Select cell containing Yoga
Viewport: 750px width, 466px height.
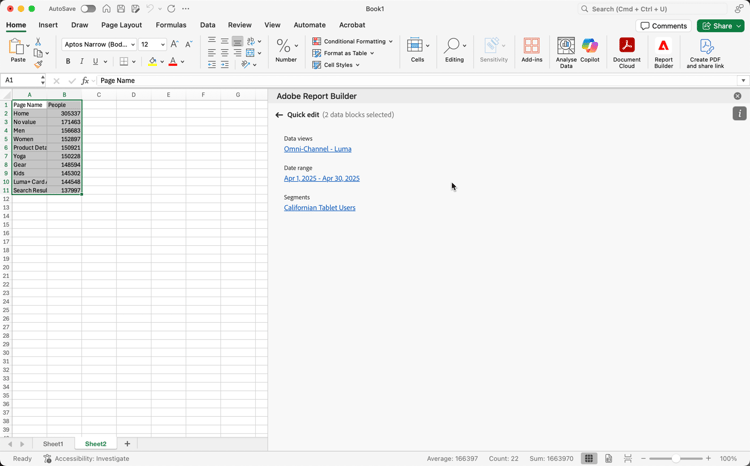[29, 156]
